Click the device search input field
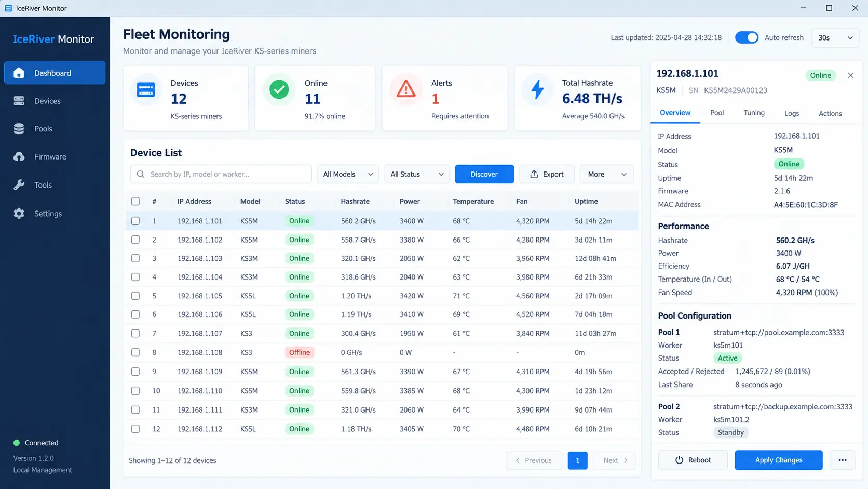 [221, 174]
